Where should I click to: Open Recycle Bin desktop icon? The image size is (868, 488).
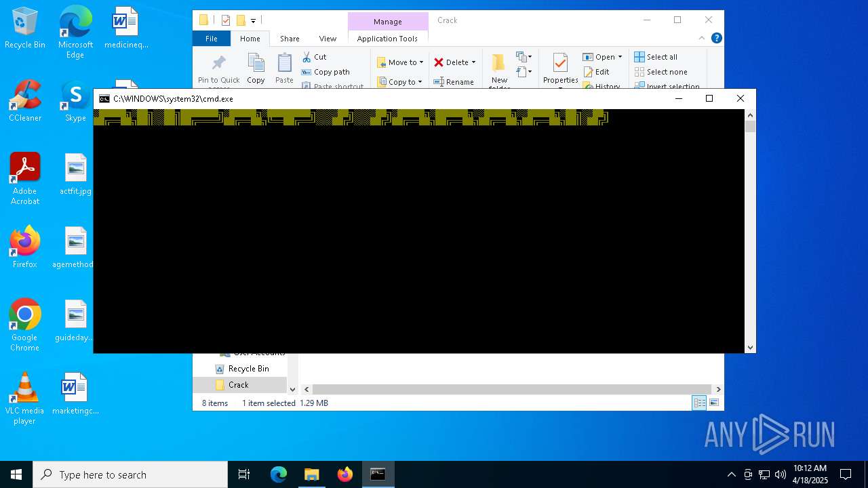[25, 28]
